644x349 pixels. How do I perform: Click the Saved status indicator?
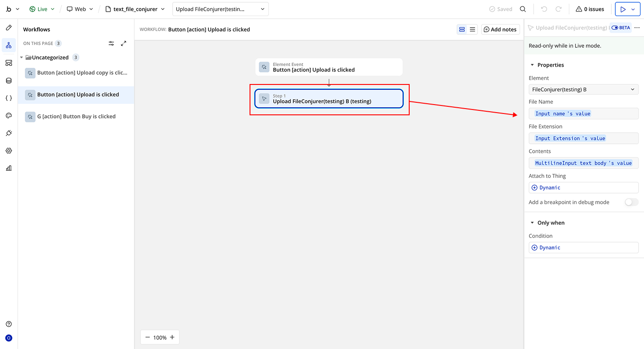pos(500,9)
